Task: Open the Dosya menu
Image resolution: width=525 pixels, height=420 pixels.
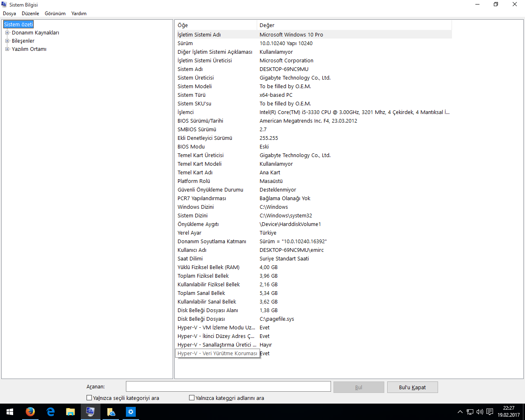Action: coord(9,14)
